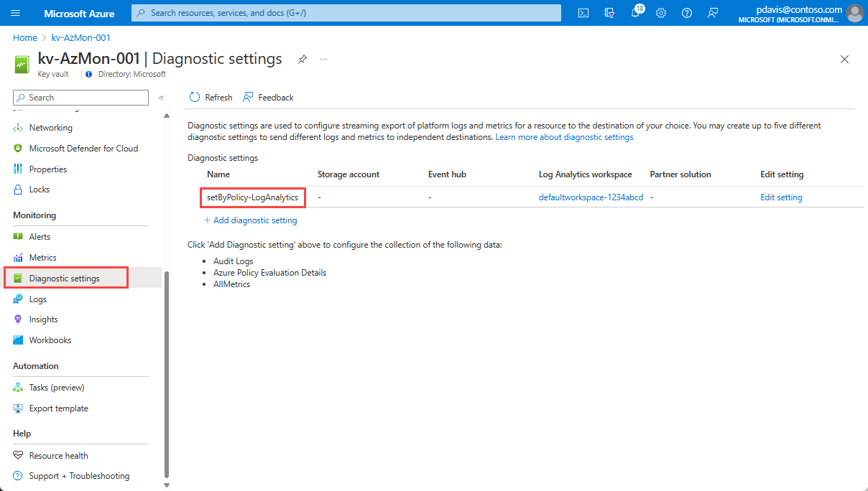Open Properties in the sidebar
868x491 pixels.
point(48,169)
